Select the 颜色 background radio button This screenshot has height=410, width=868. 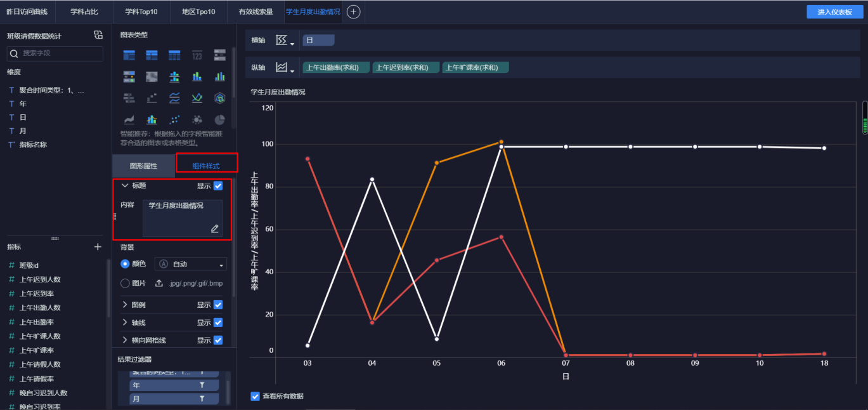[x=125, y=263]
